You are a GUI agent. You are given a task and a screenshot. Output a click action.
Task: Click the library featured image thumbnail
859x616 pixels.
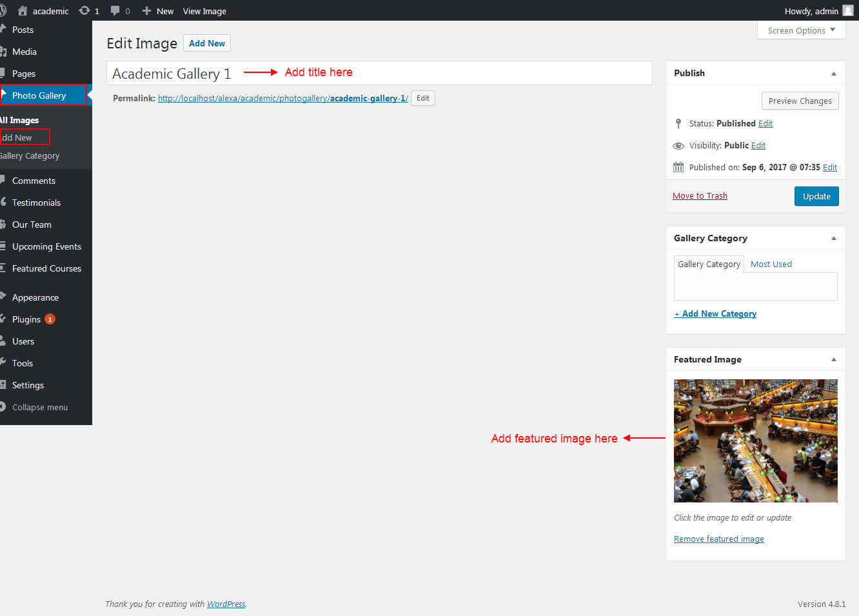pyautogui.click(x=755, y=441)
